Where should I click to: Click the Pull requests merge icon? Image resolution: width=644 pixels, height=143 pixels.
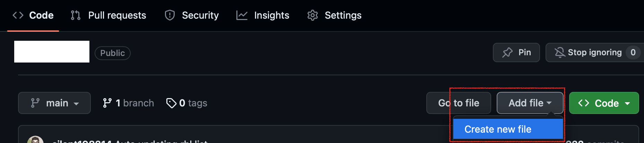coord(76,15)
